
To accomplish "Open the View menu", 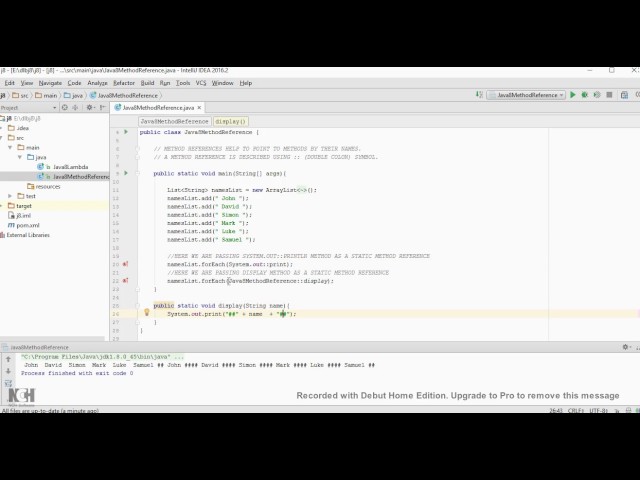I will 27,83.
